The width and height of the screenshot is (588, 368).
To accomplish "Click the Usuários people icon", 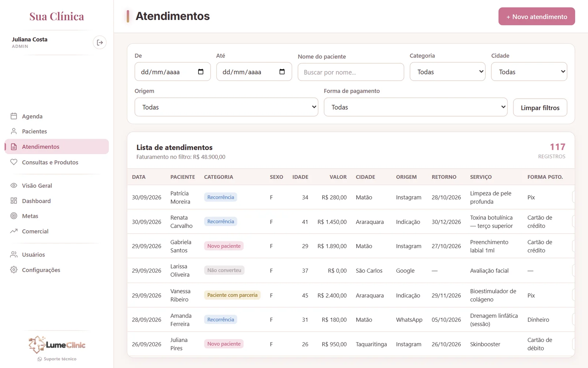I will pyautogui.click(x=14, y=254).
